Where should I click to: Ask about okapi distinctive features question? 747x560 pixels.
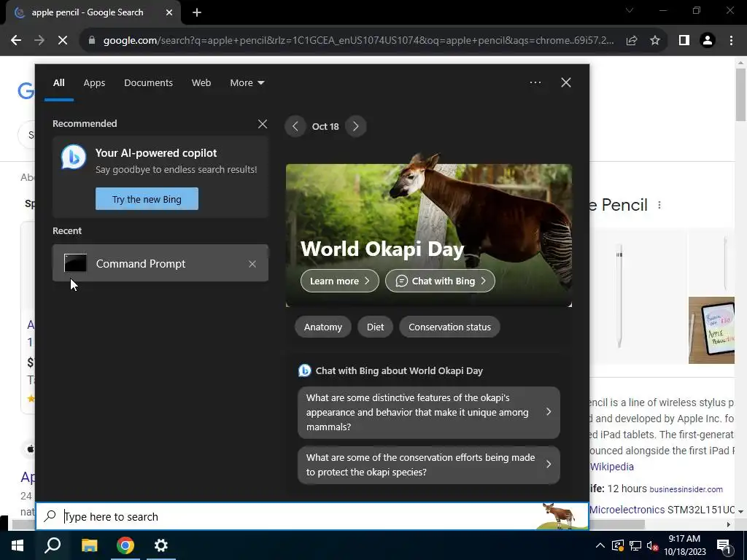(x=429, y=413)
